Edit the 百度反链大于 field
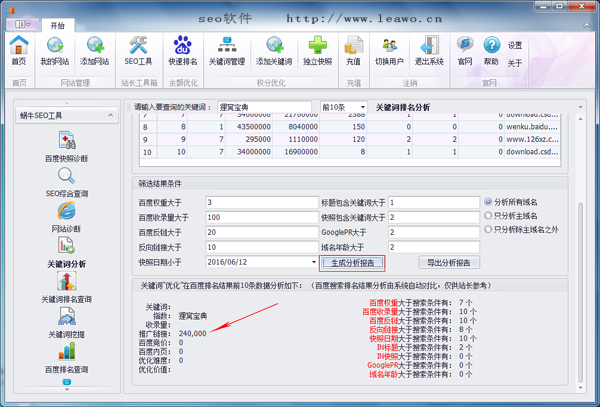Screen dimensions: 600x407 pos(262,232)
